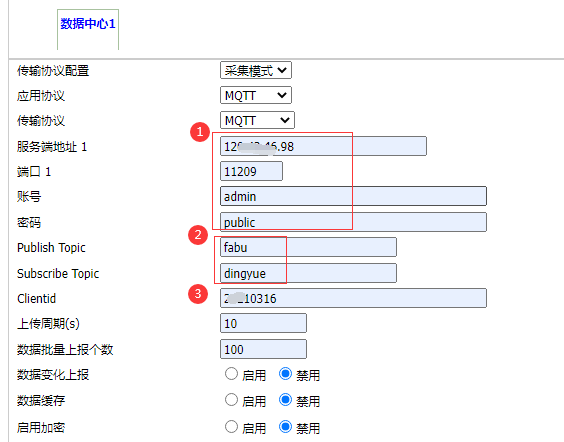Click the Subscribe Topic field with dingyue

308,273
